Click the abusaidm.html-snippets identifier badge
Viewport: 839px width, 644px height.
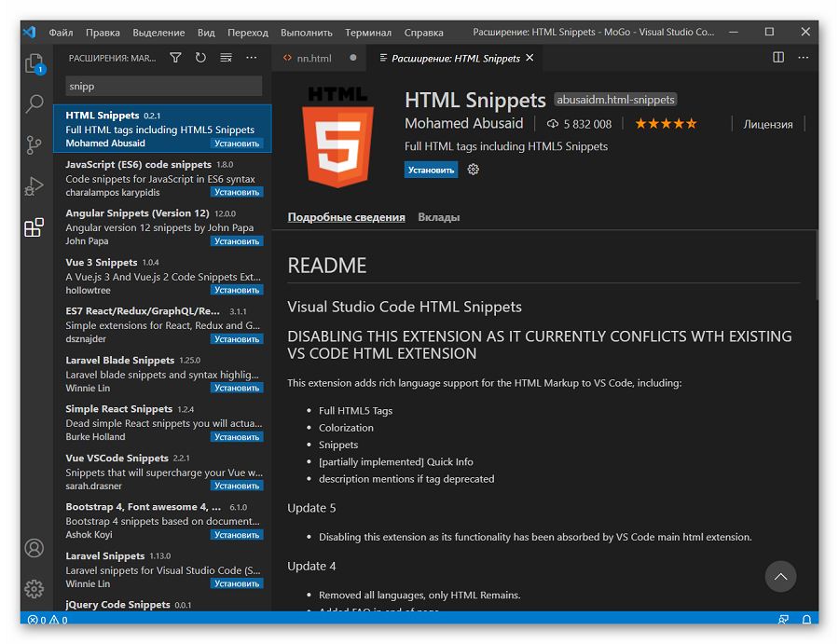pyautogui.click(x=615, y=100)
